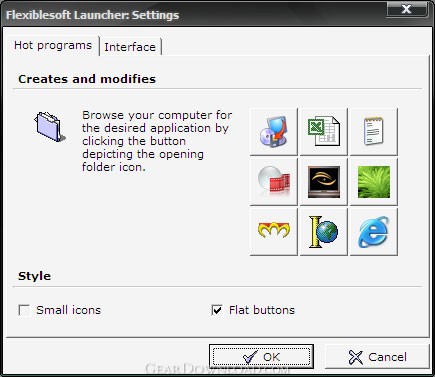Click the Style section heading
The image size is (435, 377).
coord(35,276)
